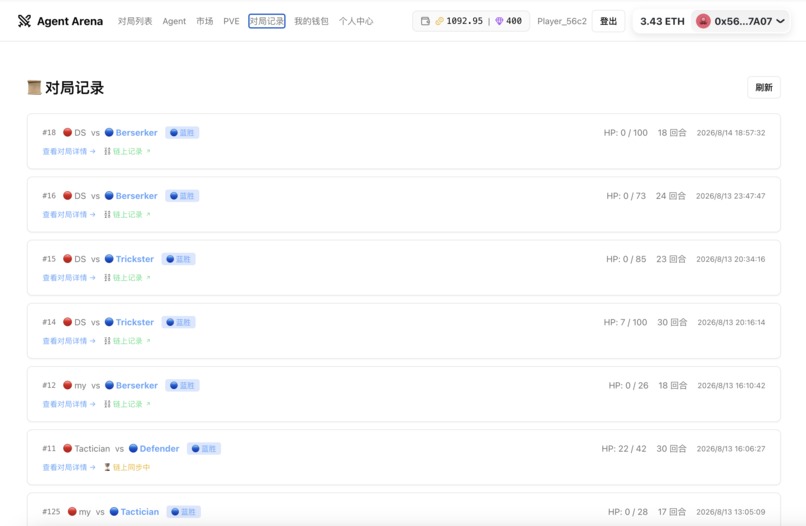Click the wallet icon beside 1092.95
806x526 pixels.
425,21
